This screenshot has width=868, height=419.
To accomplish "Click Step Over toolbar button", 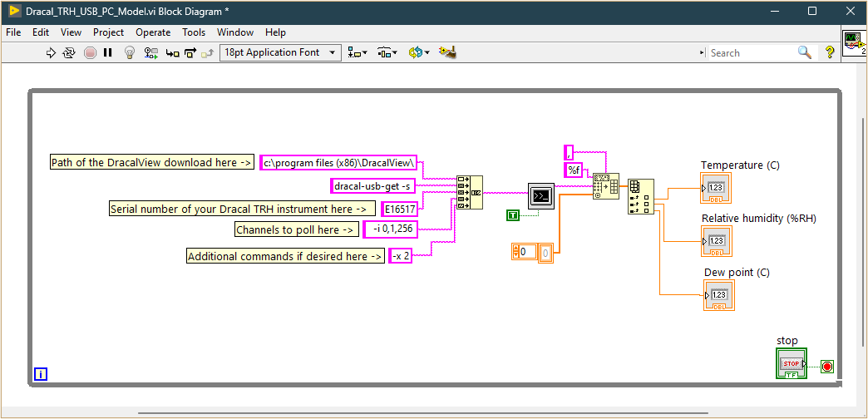I will [x=191, y=53].
